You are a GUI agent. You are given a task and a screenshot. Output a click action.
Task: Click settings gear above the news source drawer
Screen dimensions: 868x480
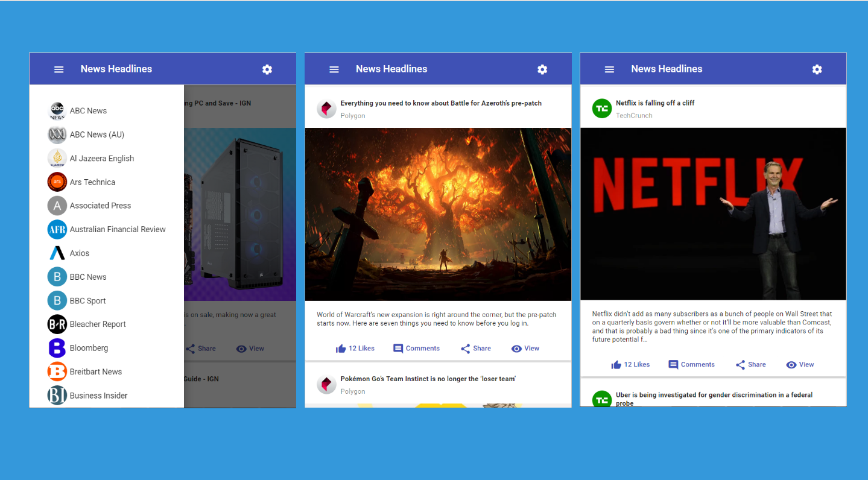click(x=267, y=69)
